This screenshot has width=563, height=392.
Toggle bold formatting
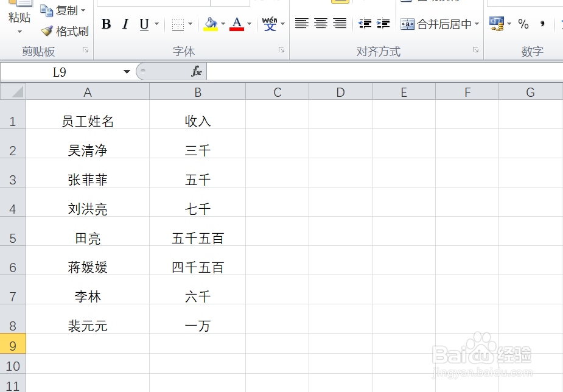pos(107,24)
